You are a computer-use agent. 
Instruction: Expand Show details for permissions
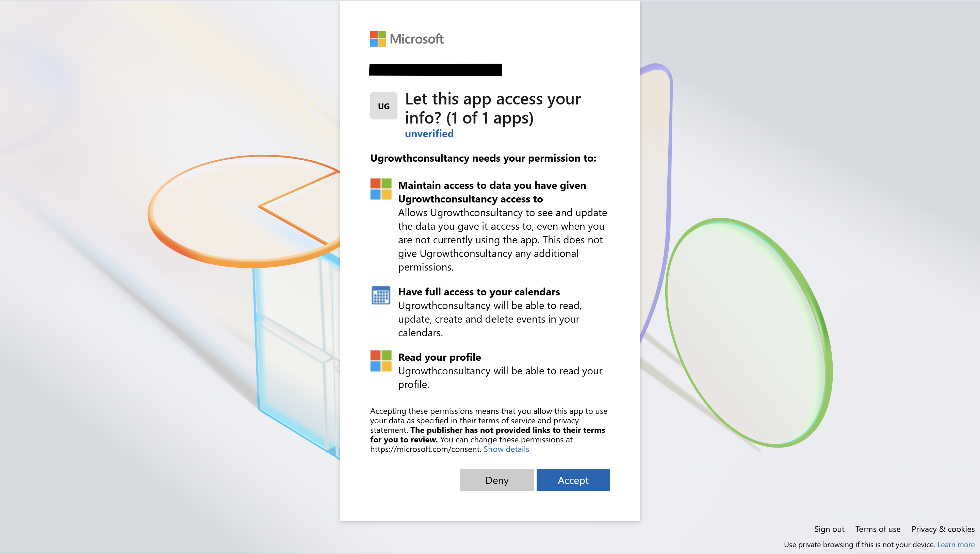506,449
